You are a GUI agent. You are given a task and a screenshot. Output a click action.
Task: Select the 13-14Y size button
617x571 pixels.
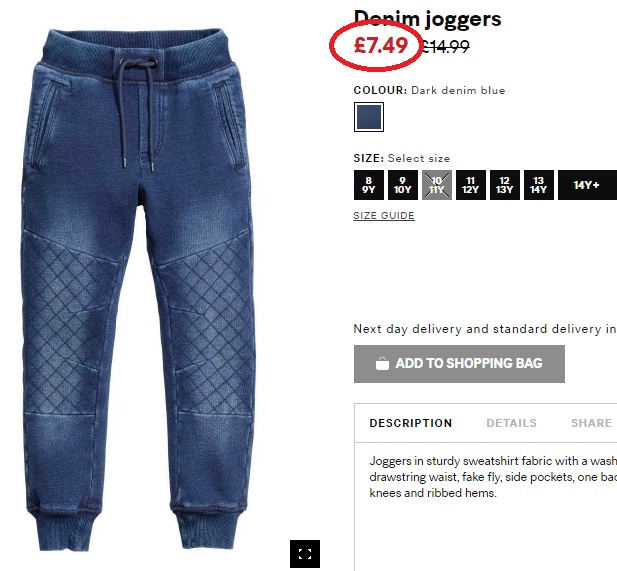pos(539,185)
